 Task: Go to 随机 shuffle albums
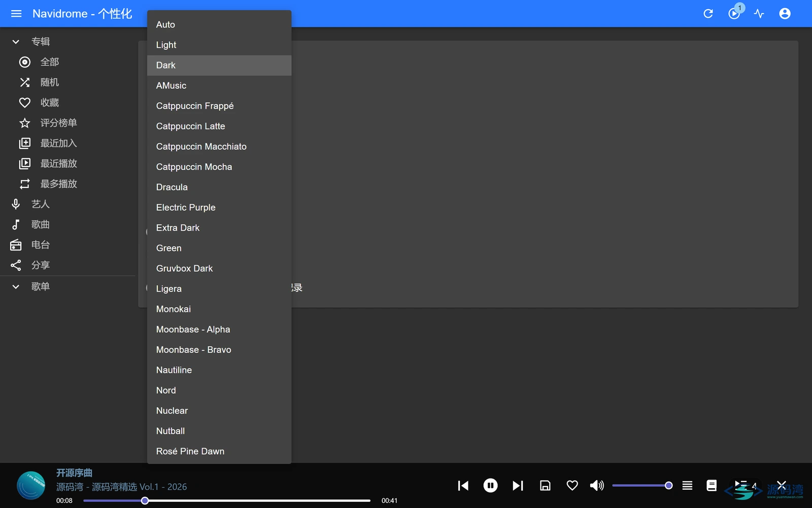pos(68,82)
